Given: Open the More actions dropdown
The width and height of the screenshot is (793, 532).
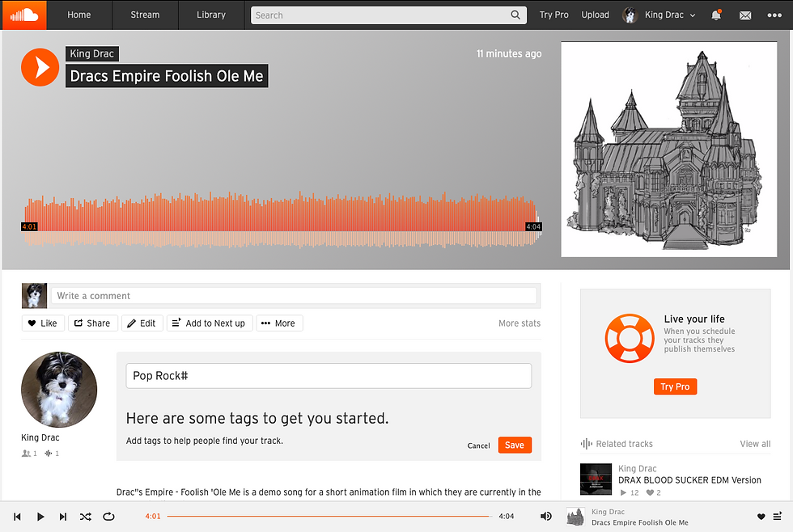Looking at the screenshot, I should point(279,323).
